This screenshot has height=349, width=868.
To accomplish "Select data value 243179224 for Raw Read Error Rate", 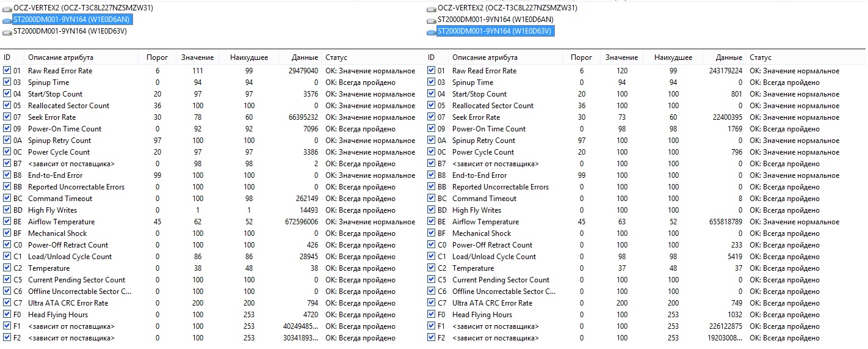I will coord(725,71).
